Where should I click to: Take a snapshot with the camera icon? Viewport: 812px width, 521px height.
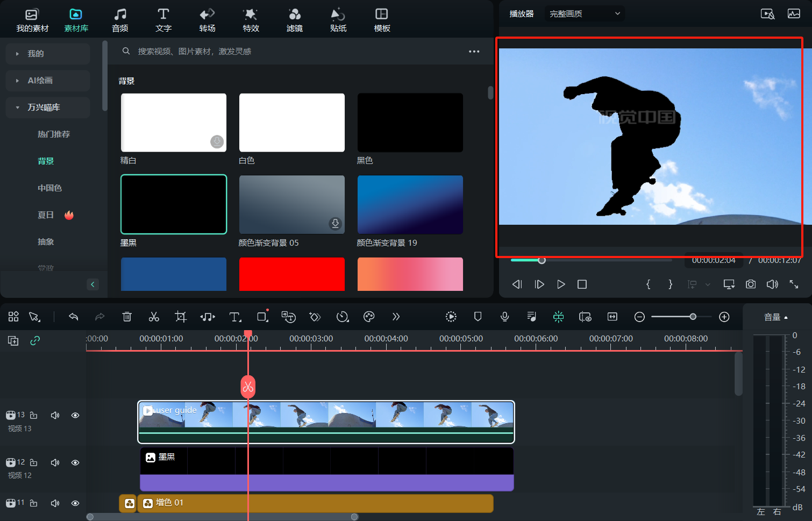tap(751, 284)
